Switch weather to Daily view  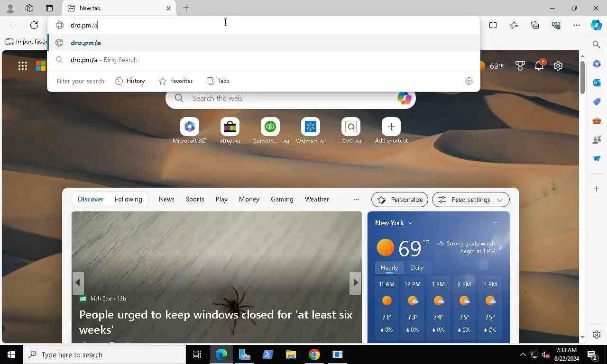coord(417,268)
